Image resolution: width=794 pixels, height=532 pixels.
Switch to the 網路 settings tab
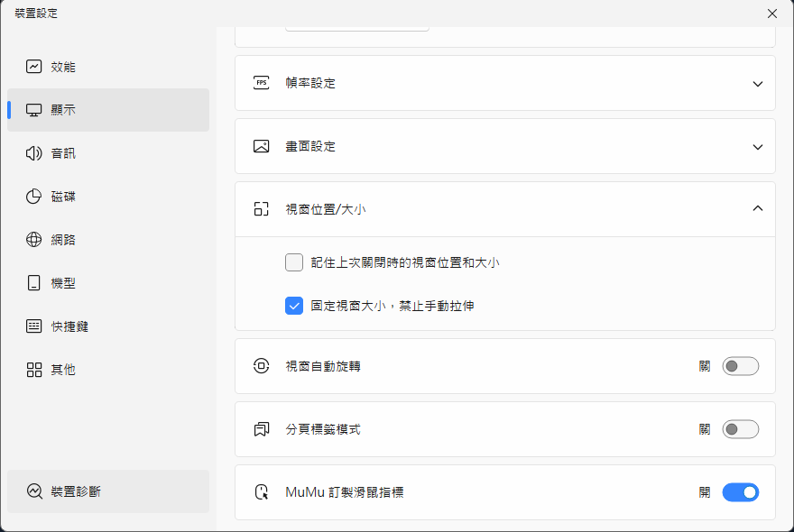tap(108, 240)
